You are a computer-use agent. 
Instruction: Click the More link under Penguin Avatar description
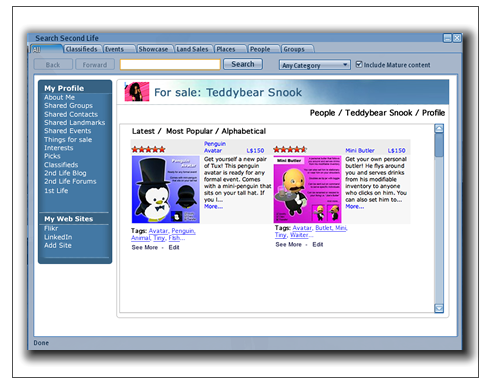click(213, 206)
